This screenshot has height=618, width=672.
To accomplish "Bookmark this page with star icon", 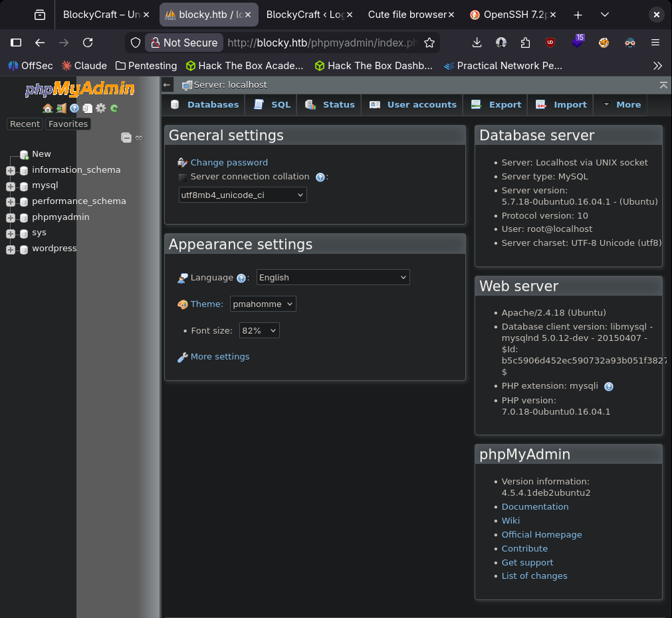I will coord(429,43).
